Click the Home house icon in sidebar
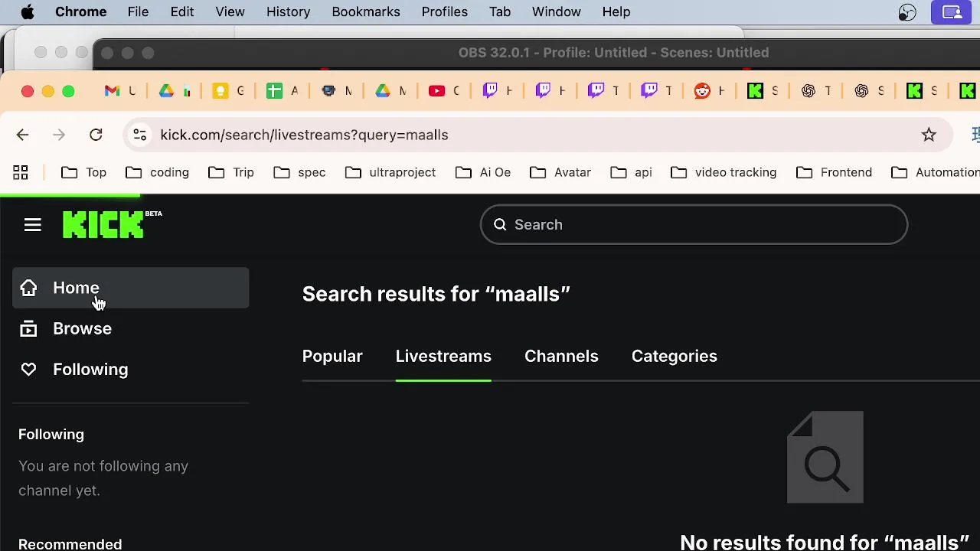 [x=28, y=288]
